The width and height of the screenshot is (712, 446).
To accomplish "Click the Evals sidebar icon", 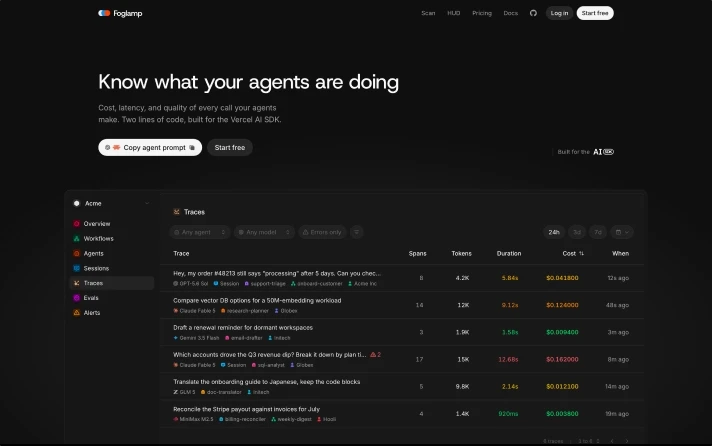I will 76,298.
